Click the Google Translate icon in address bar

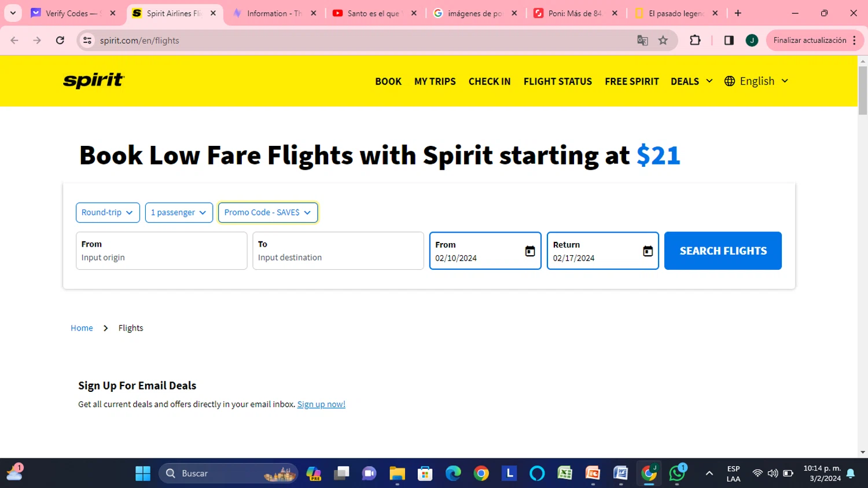[642, 41]
